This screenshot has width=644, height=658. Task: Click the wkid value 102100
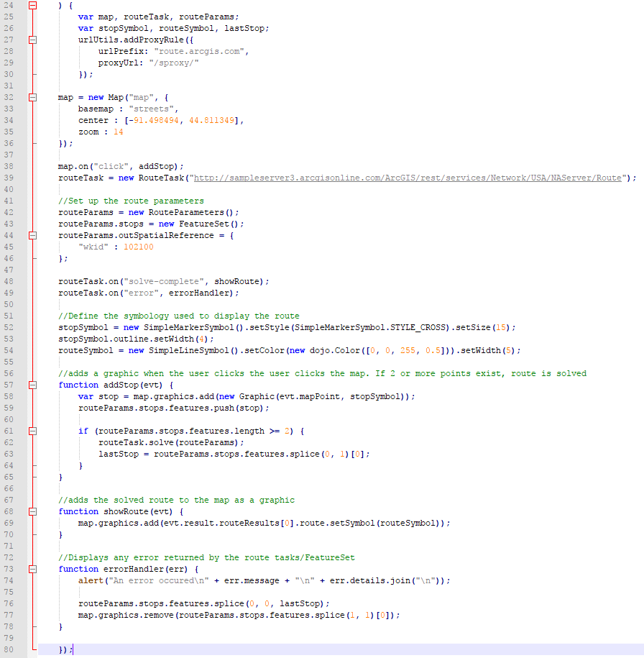139,247
